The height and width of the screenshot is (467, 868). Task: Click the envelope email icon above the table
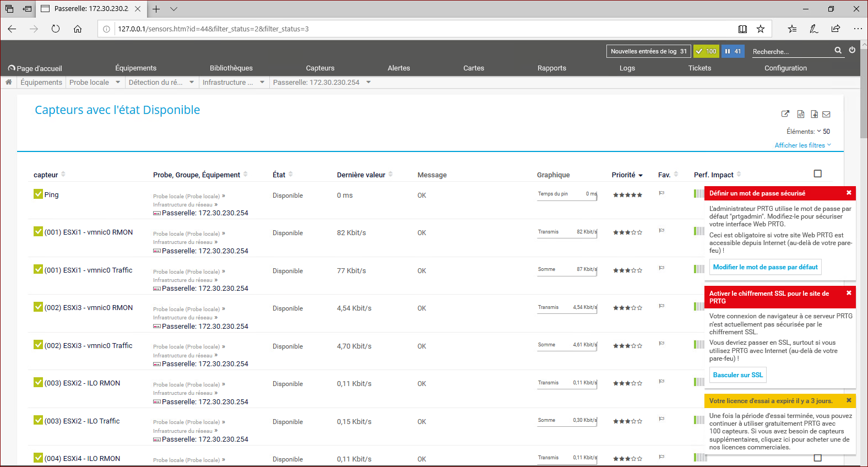826,114
